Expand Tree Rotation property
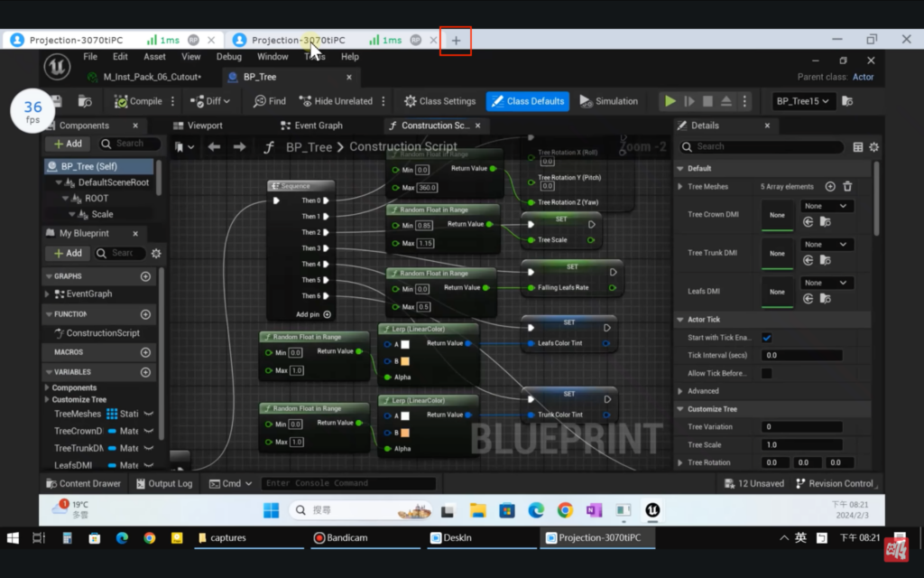The image size is (924, 578). tap(680, 463)
